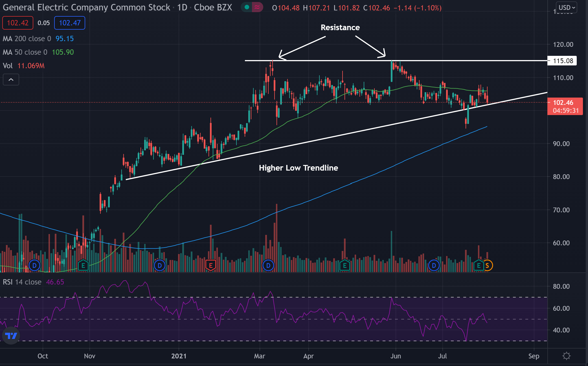
Task: Click the Higher Low Trendline annotation text
Action: coord(299,168)
